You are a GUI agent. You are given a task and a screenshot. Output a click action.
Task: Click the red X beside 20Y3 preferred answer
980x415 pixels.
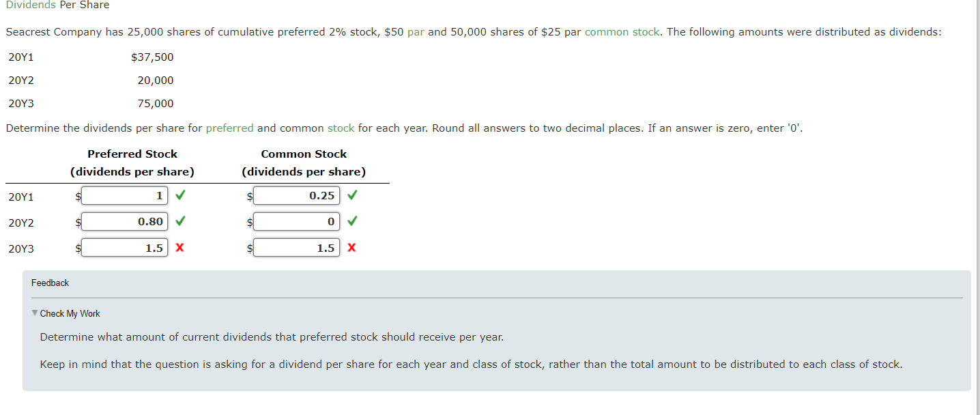click(179, 248)
